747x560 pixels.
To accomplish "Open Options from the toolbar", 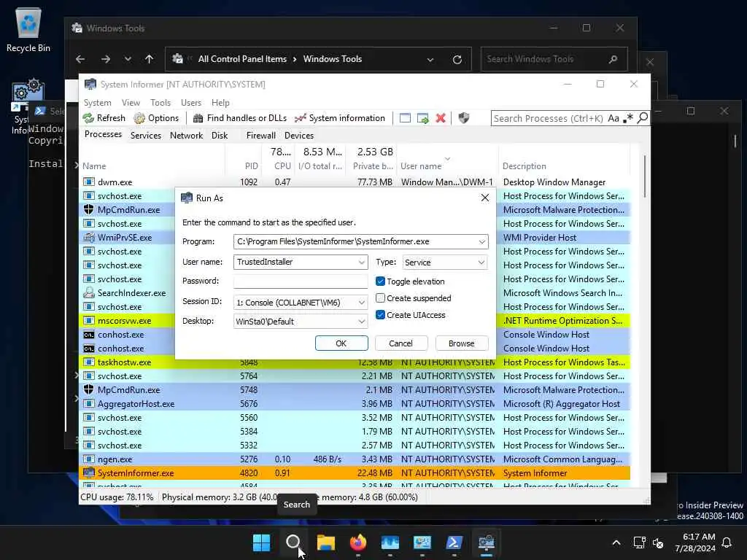I will click(156, 118).
